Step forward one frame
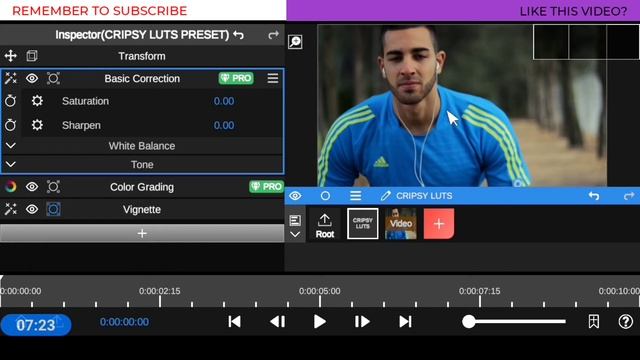The width and height of the screenshot is (640, 360). point(362,322)
